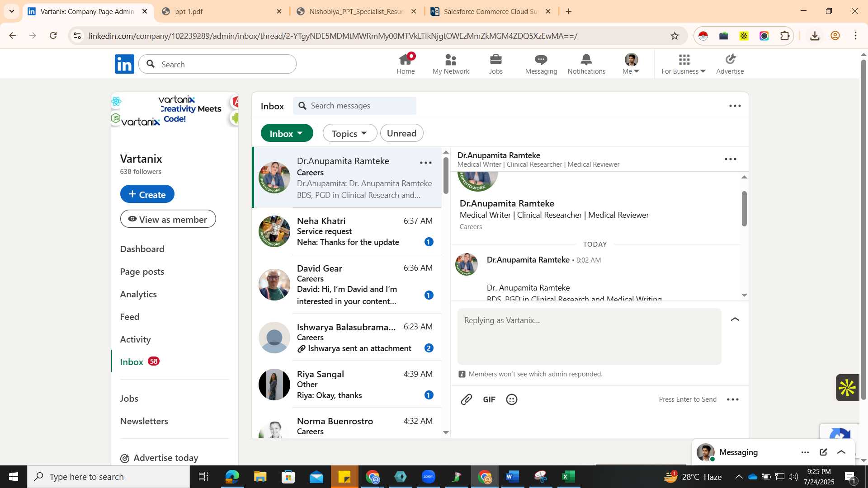Open Ishwarya Balasubramanian conversation
The width and height of the screenshot is (868, 488).
pos(347,338)
